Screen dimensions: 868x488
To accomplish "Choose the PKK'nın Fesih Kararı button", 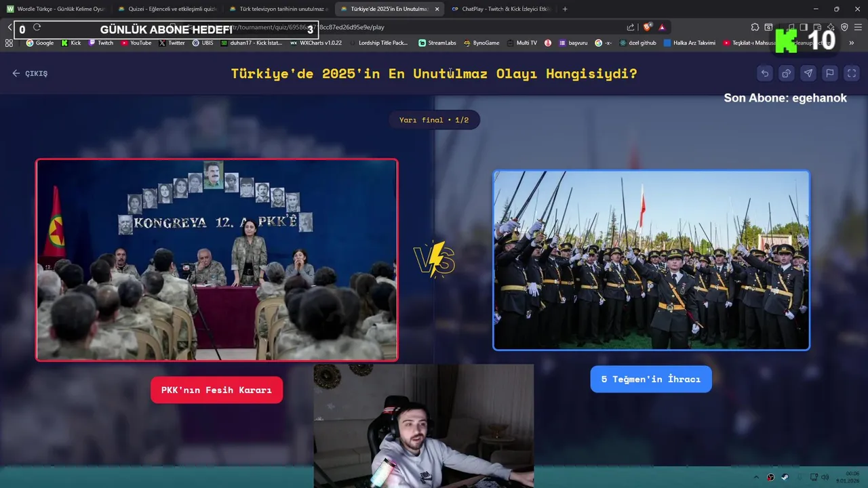I will pyautogui.click(x=216, y=390).
